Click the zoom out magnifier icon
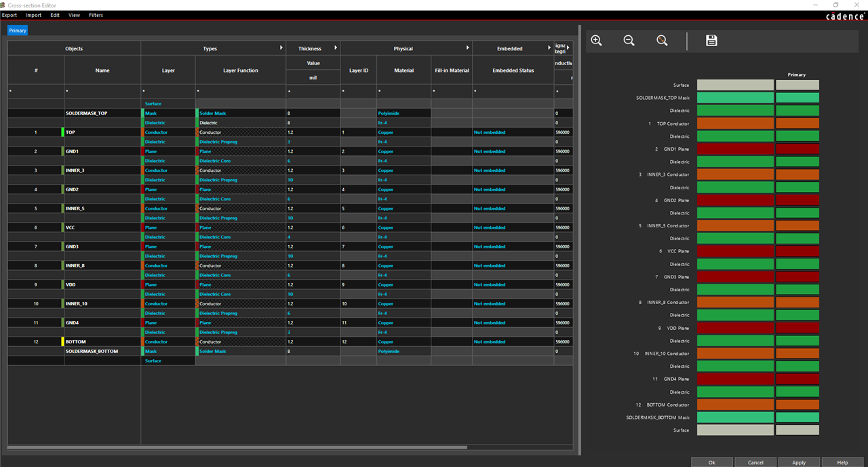The height and width of the screenshot is (467, 868). pos(629,41)
